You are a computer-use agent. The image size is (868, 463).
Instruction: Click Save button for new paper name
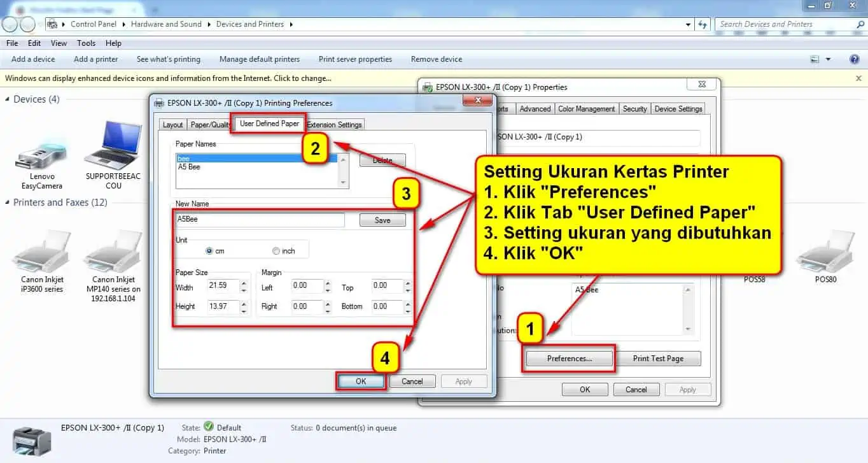click(382, 220)
